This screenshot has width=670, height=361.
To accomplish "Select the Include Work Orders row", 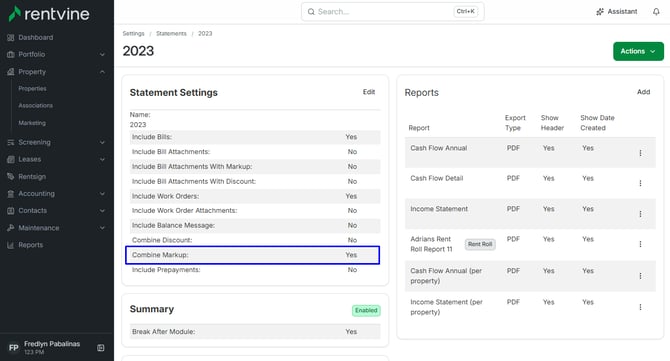I will pyautogui.click(x=255, y=196).
